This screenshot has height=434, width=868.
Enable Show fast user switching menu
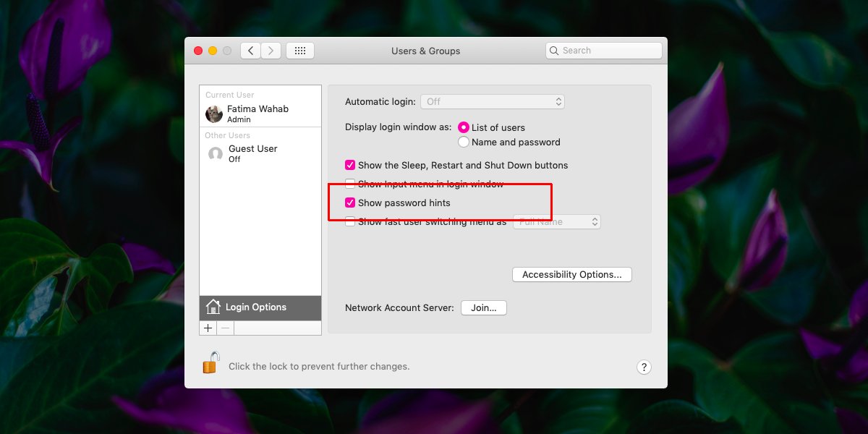(350, 221)
